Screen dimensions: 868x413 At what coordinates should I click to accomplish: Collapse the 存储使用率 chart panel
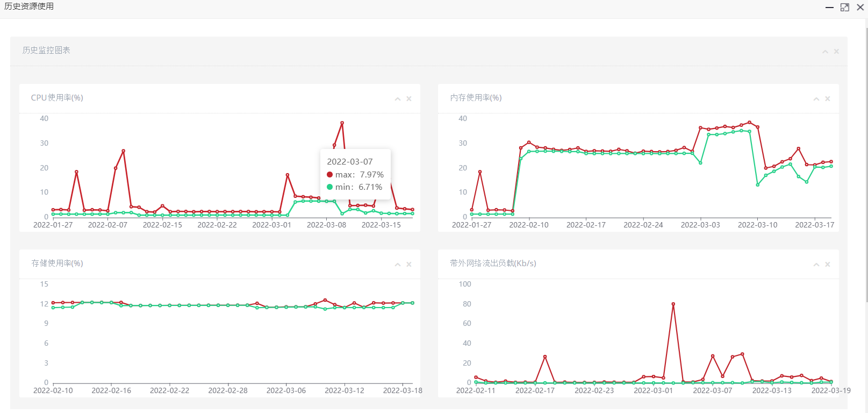pos(398,265)
